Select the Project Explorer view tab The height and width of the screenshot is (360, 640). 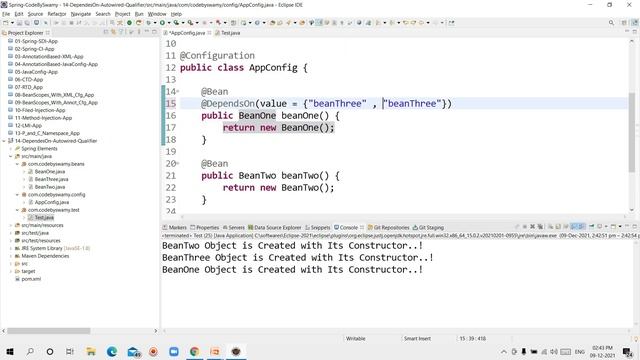(x=25, y=33)
